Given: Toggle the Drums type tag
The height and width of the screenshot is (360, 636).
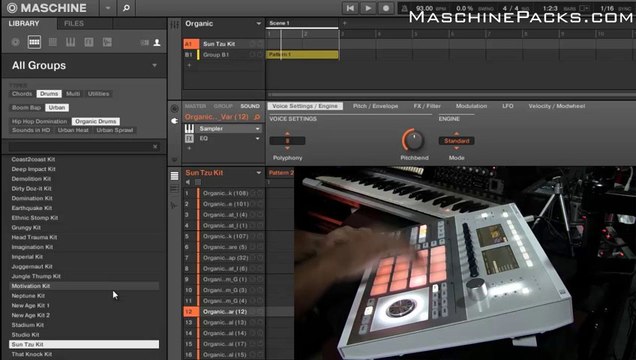Looking at the screenshot, I should click(x=49, y=94).
